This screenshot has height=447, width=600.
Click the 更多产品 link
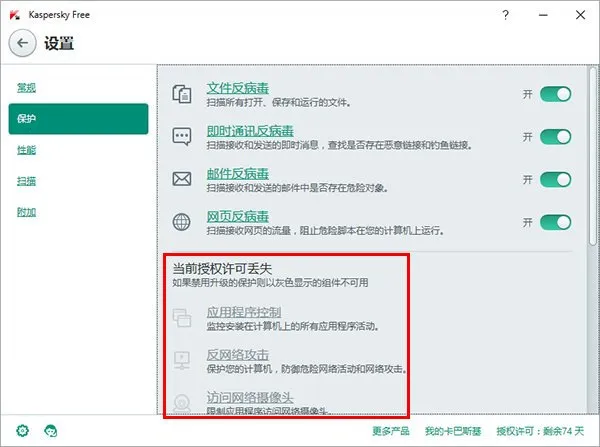(390, 430)
